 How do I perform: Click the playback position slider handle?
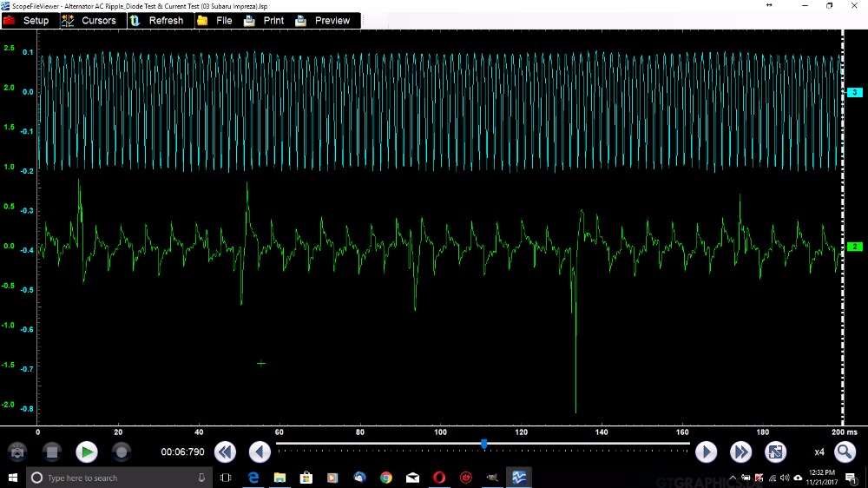pos(483,444)
